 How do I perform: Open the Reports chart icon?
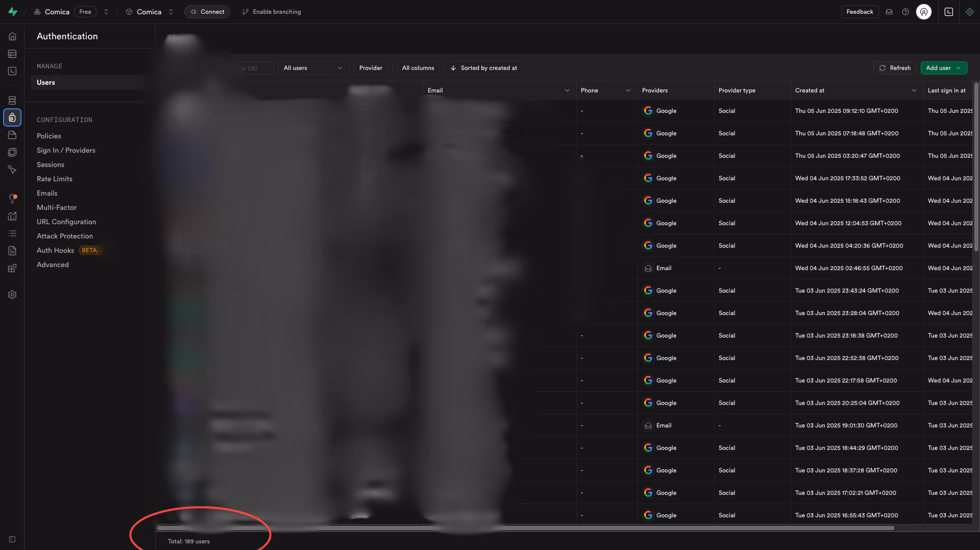[x=12, y=216]
